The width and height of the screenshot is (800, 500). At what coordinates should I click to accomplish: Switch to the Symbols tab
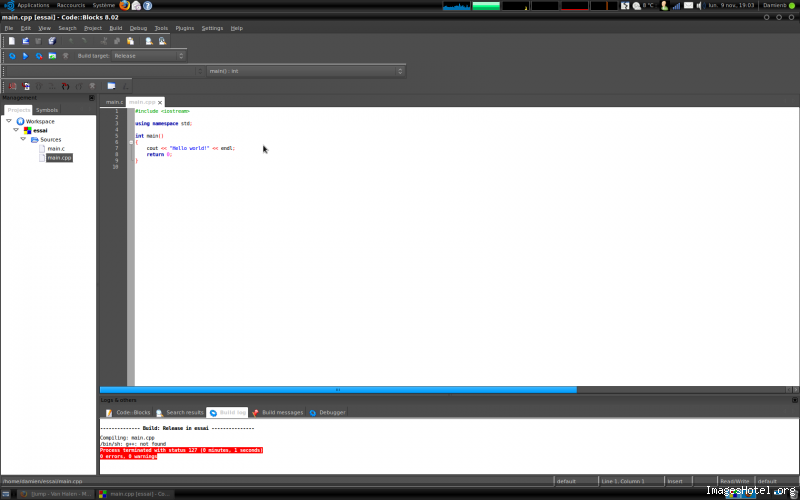click(47, 110)
